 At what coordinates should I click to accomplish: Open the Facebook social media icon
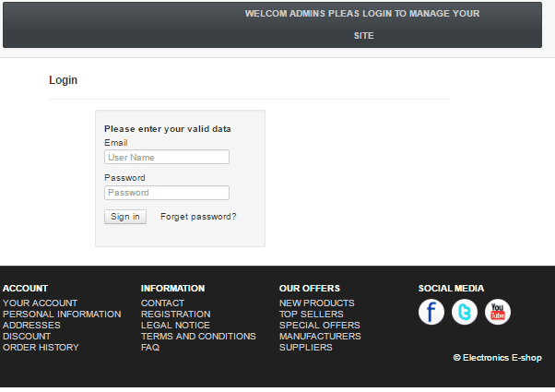tap(431, 313)
